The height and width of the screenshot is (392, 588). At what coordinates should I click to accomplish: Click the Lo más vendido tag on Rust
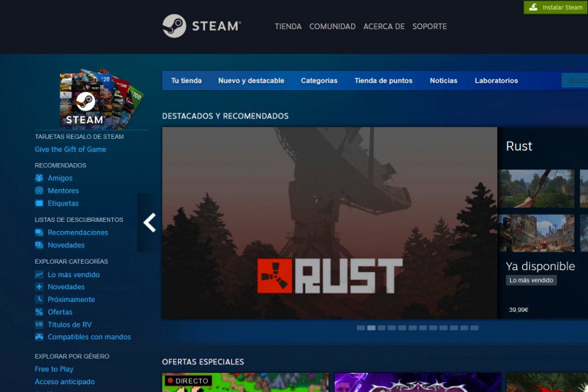(531, 280)
